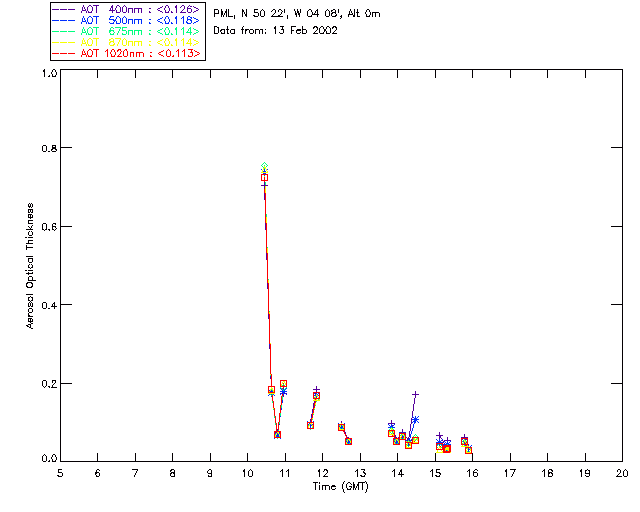Click the x-axis tick label '9'
Image resolution: width=640 pixels, height=512 pixels.
pos(210,474)
